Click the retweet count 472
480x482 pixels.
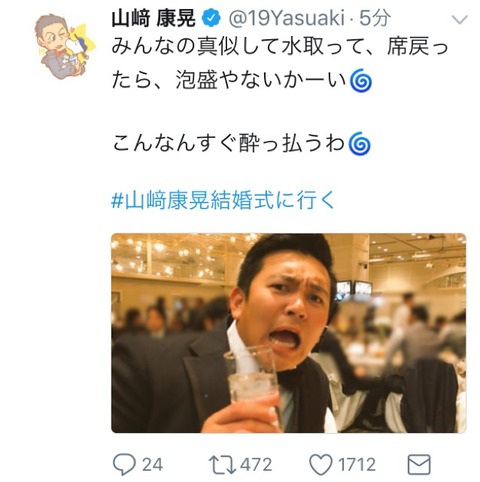pos(256,464)
